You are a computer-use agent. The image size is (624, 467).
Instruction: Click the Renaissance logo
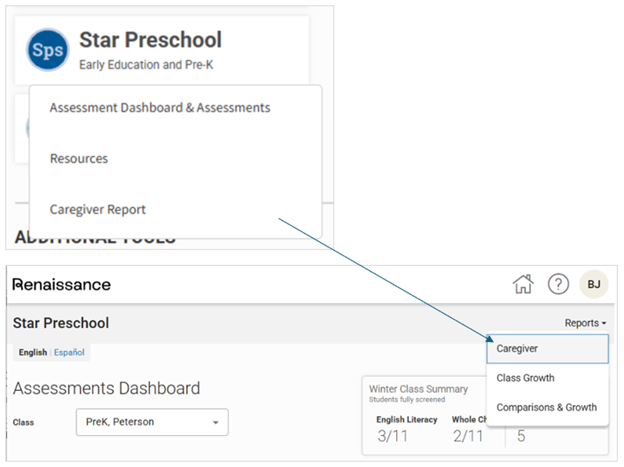point(62,285)
